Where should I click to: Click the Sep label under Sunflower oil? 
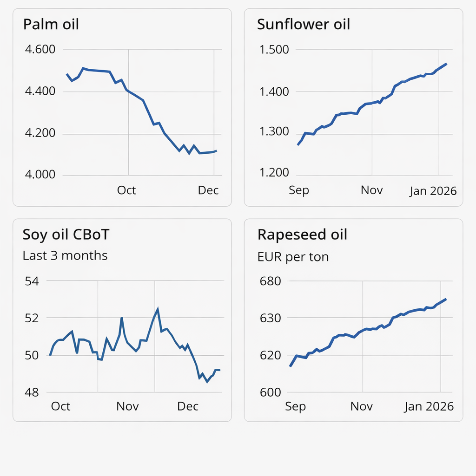(299, 190)
